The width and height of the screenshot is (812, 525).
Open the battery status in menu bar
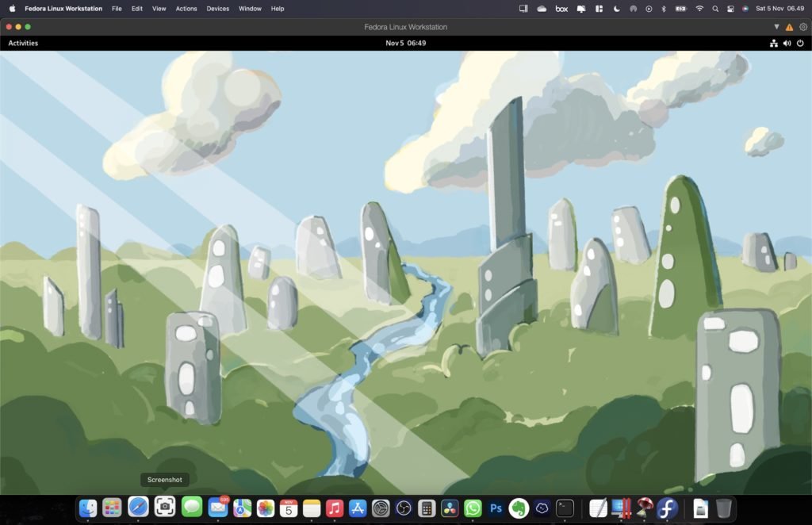pos(680,9)
